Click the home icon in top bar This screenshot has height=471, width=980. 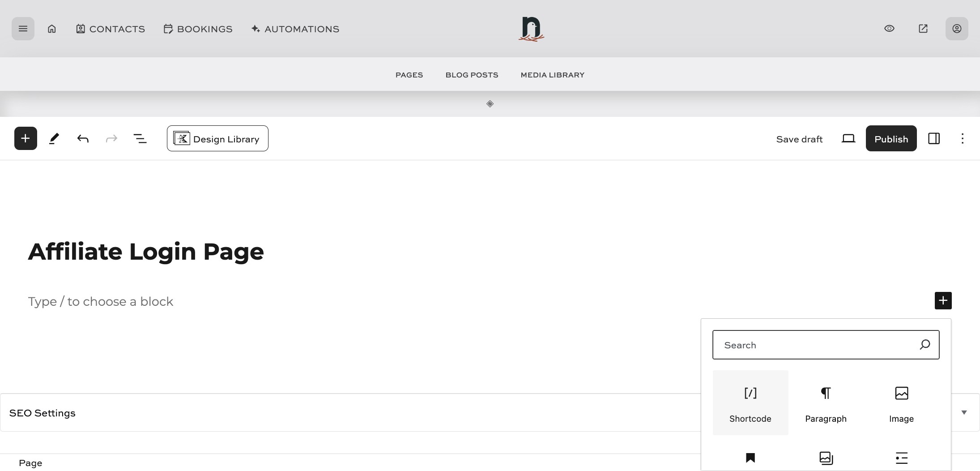51,28
